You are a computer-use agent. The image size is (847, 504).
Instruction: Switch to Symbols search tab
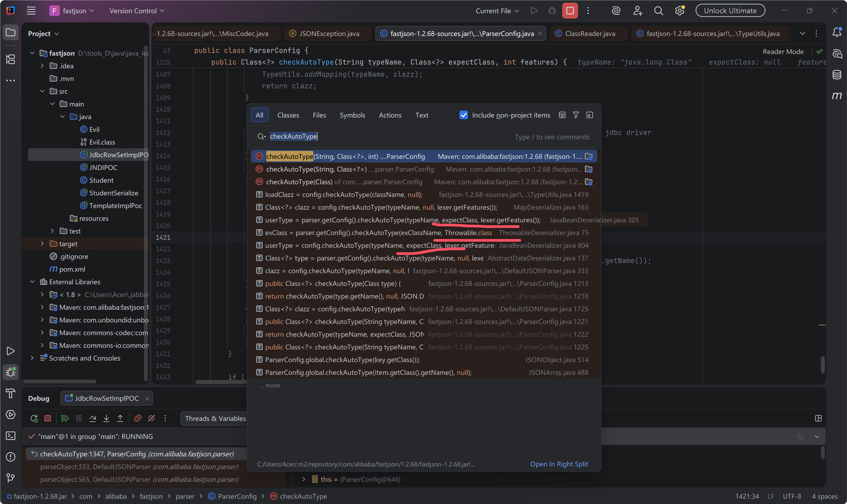[353, 115]
